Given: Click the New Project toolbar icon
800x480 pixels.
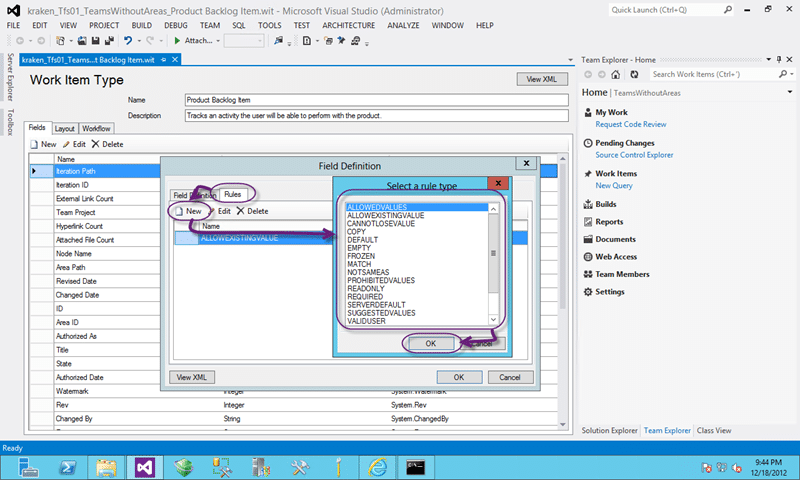Looking at the screenshot, I should tap(60, 41).
